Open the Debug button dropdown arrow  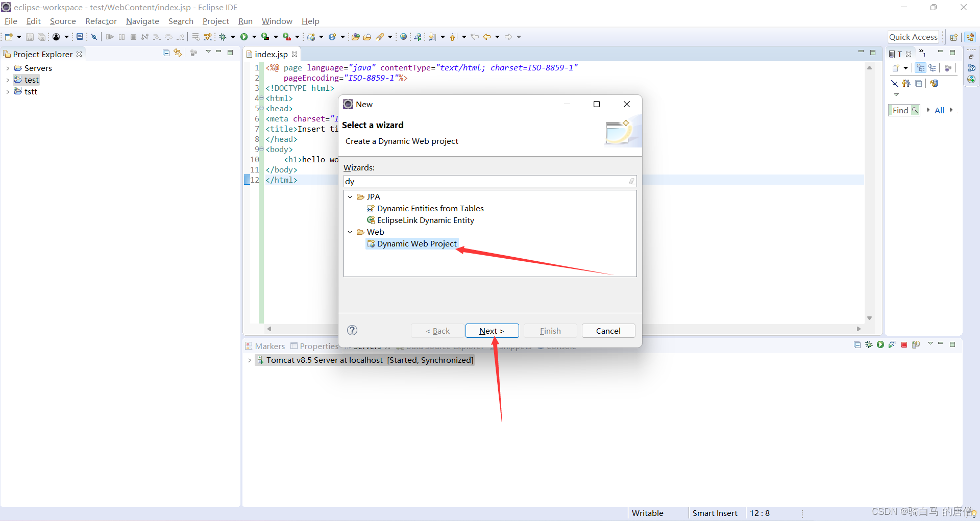(233, 37)
